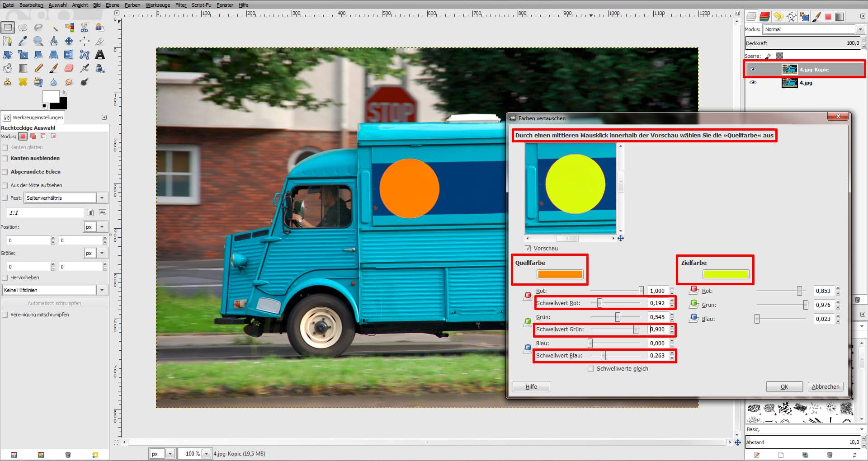The height and width of the screenshot is (461, 868).
Task: Enable the Kanten glätten checkbox
Action: pos(5,147)
